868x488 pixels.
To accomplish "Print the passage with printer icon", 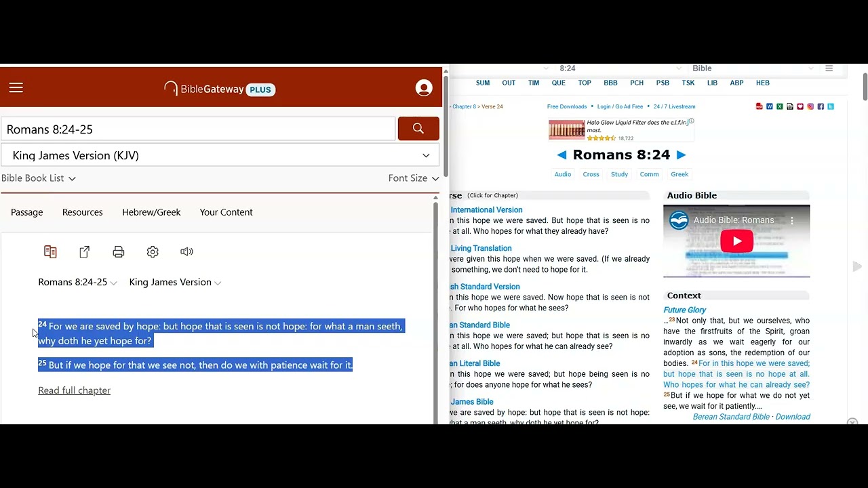I will [119, 251].
